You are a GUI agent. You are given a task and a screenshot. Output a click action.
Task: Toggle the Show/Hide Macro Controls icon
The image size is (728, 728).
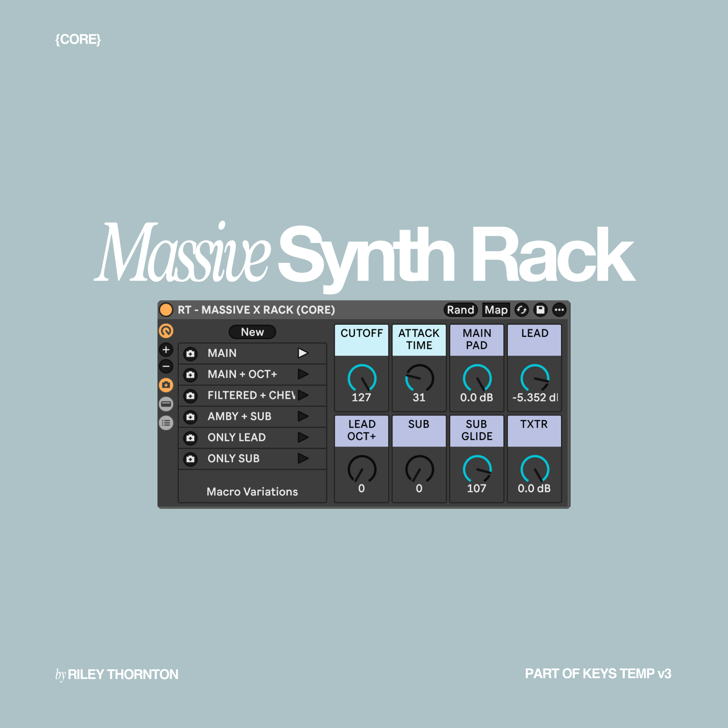(x=166, y=331)
